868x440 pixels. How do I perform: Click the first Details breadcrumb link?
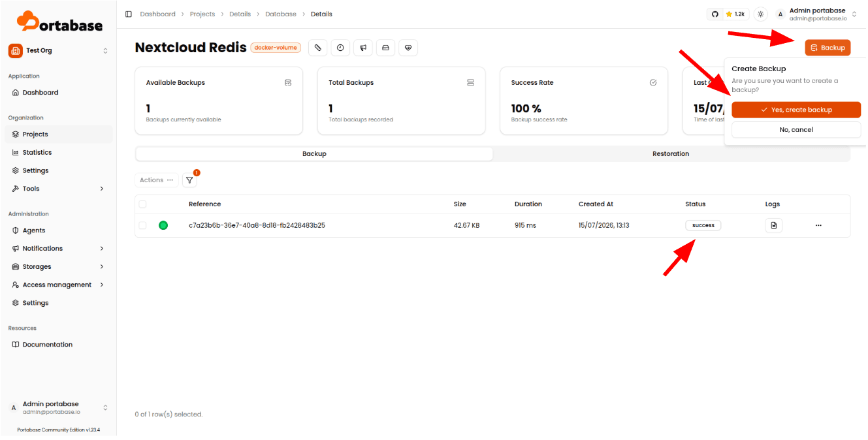tap(240, 14)
